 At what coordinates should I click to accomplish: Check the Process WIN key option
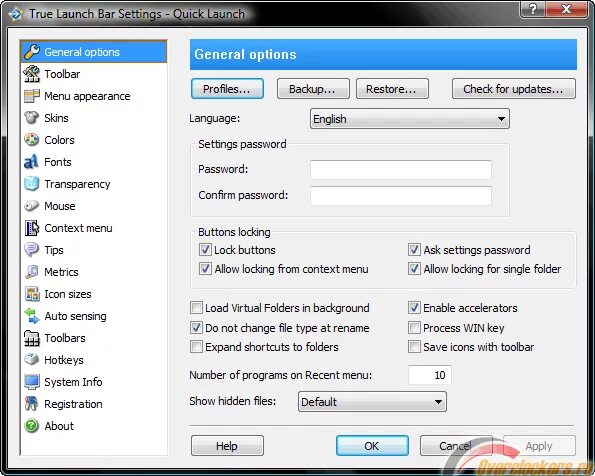tap(414, 327)
